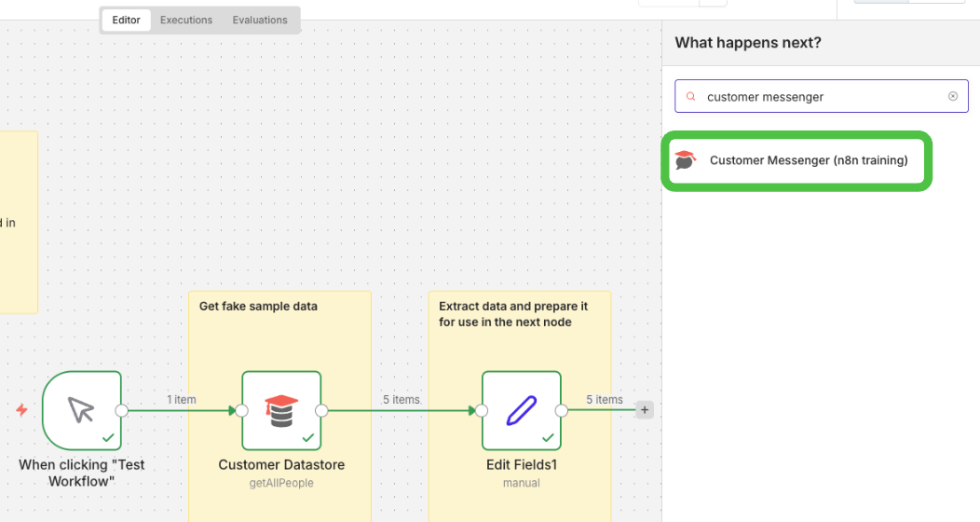Select the Edit Fields1 pencil node
This screenshot has width=980, height=522.
522,410
